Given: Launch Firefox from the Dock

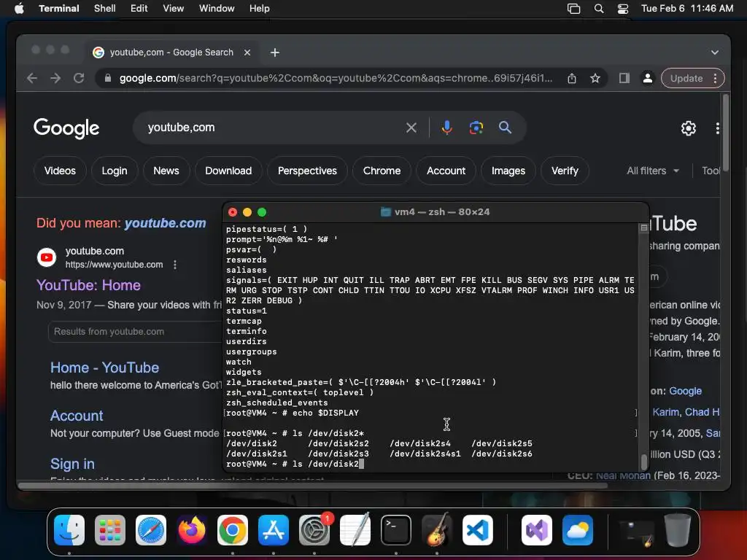Looking at the screenshot, I should tap(192, 530).
